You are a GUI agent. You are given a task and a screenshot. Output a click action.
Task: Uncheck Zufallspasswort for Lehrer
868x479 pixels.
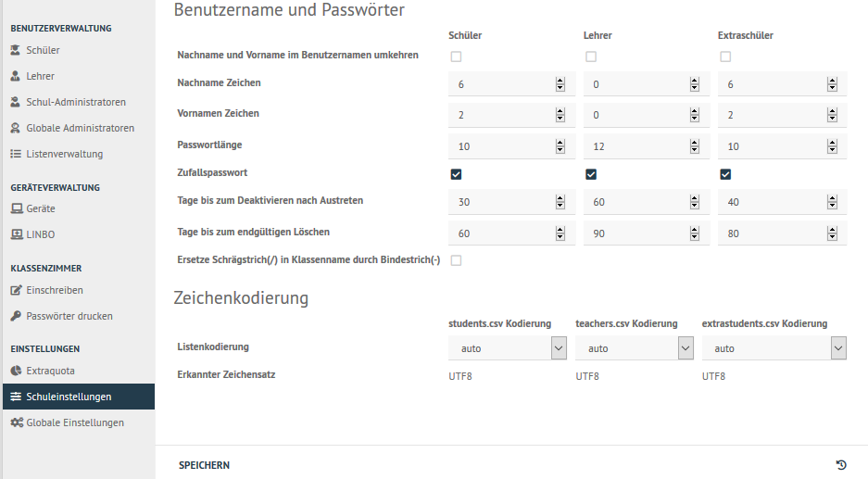pos(591,174)
